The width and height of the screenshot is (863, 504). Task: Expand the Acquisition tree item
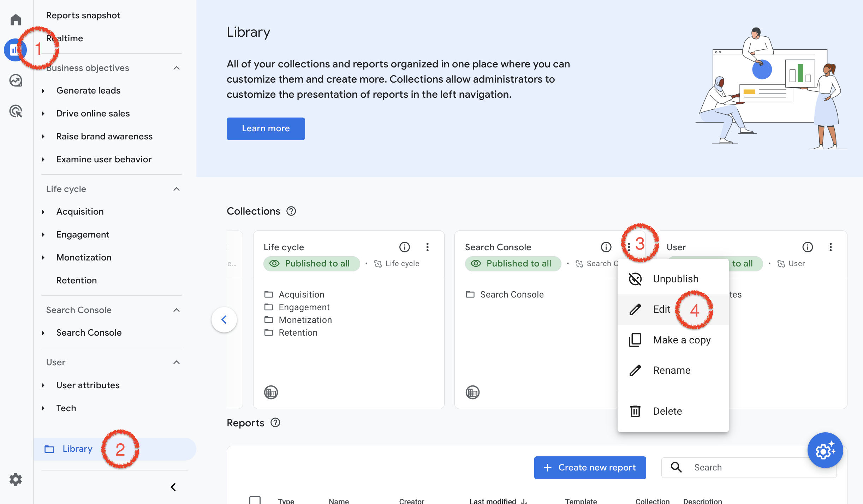tap(43, 212)
